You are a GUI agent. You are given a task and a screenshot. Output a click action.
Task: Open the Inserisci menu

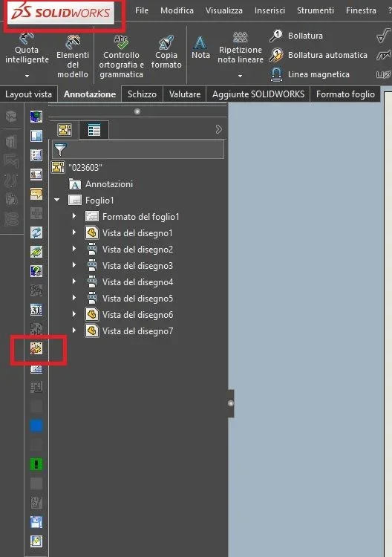pos(269,10)
